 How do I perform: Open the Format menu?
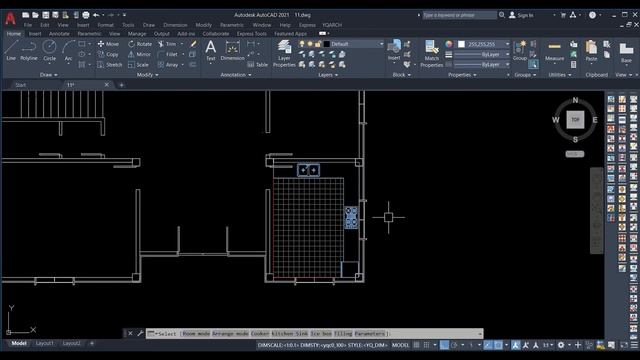pyautogui.click(x=105, y=25)
